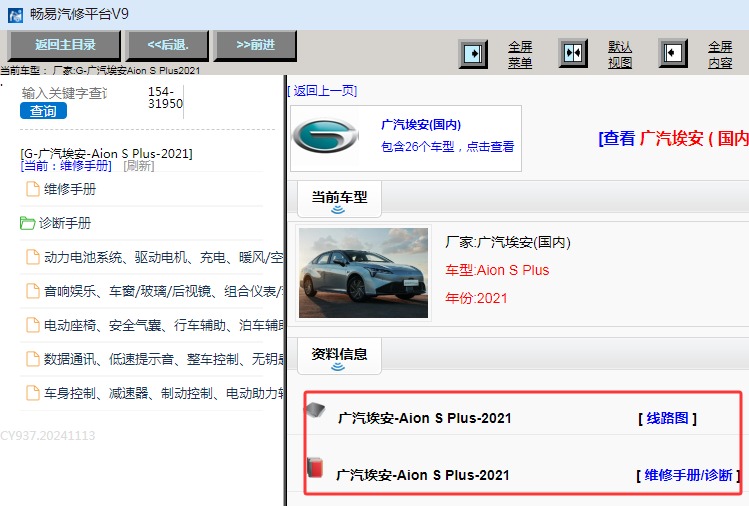Click the <<后退 button
This screenshot has width=749, height=506.
click(168, 45)
